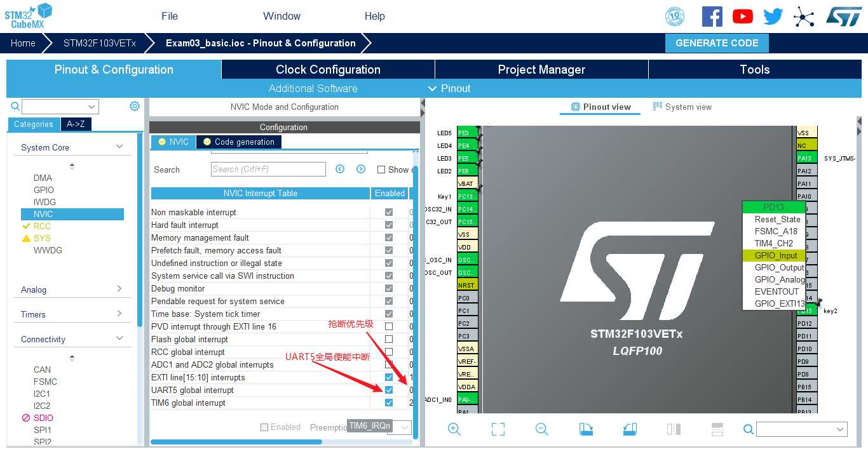The image size is (868, 454).
Task: Fit the chip to the window
Action: click(x=498, y=429)
